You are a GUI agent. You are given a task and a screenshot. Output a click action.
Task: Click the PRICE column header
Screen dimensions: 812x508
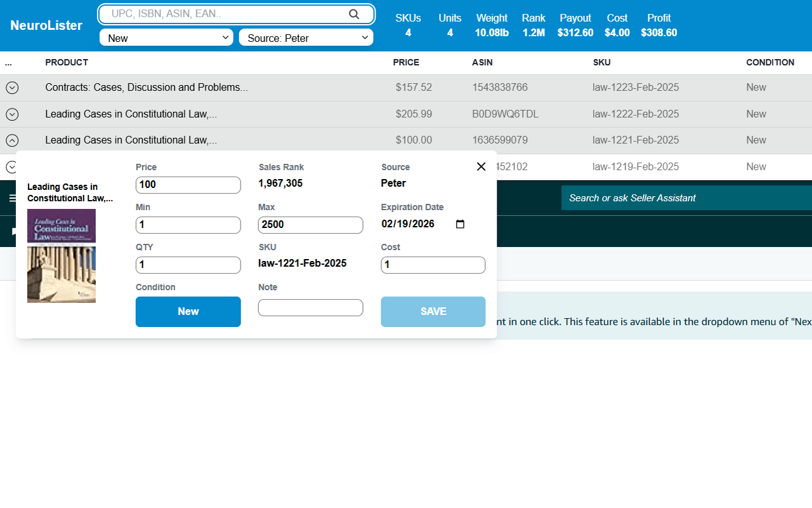click(406, 62)
